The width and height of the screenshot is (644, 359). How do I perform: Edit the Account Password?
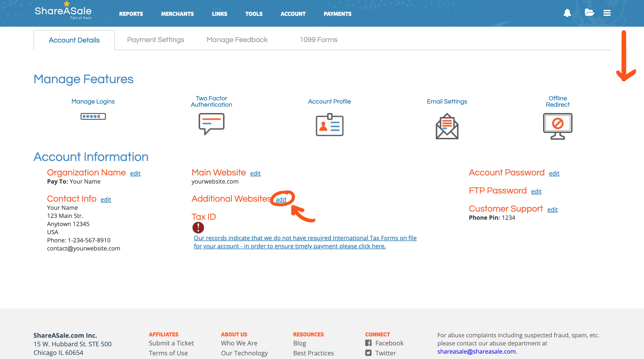(x=554, y=173)
